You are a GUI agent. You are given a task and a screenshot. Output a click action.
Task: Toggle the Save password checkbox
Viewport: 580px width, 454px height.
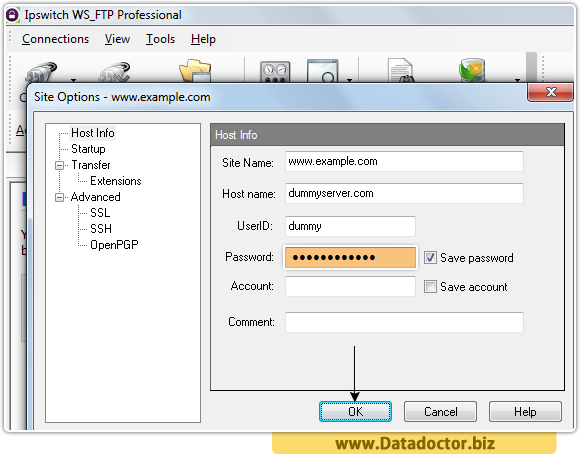430,258
